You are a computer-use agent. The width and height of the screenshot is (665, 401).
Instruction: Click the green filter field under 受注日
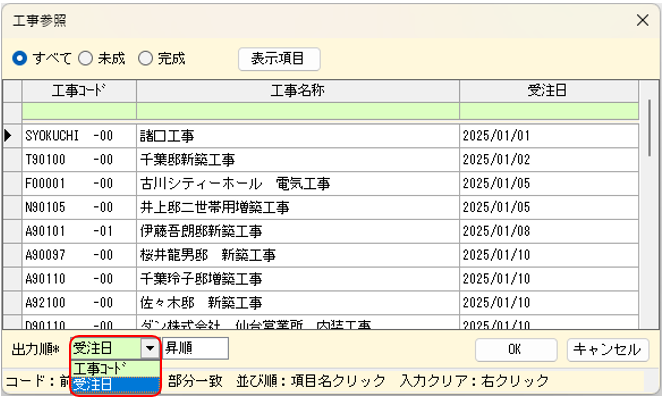547,110
